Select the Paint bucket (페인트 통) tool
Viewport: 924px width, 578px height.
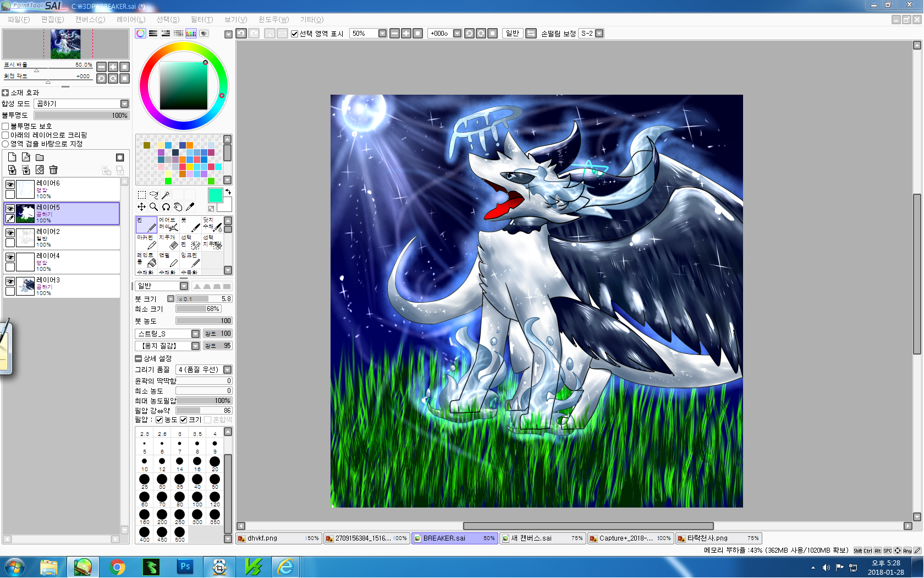(146, 260)
